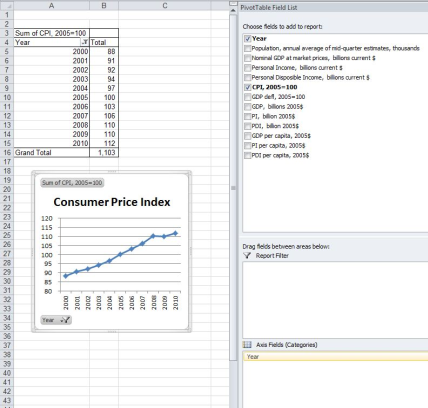
Task: Select value 112 in Total column
Action: click(x=104, y=143)
